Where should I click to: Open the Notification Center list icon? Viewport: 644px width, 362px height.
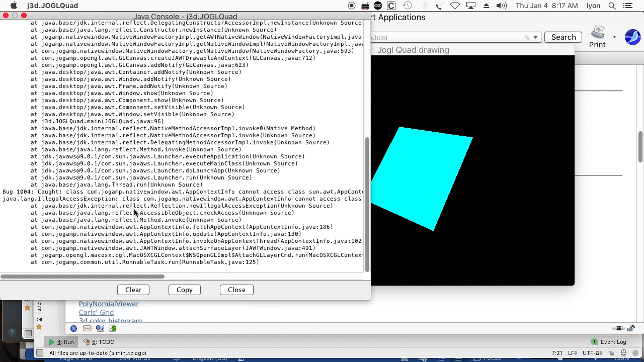pyautogui.click(x=628, y=5)
